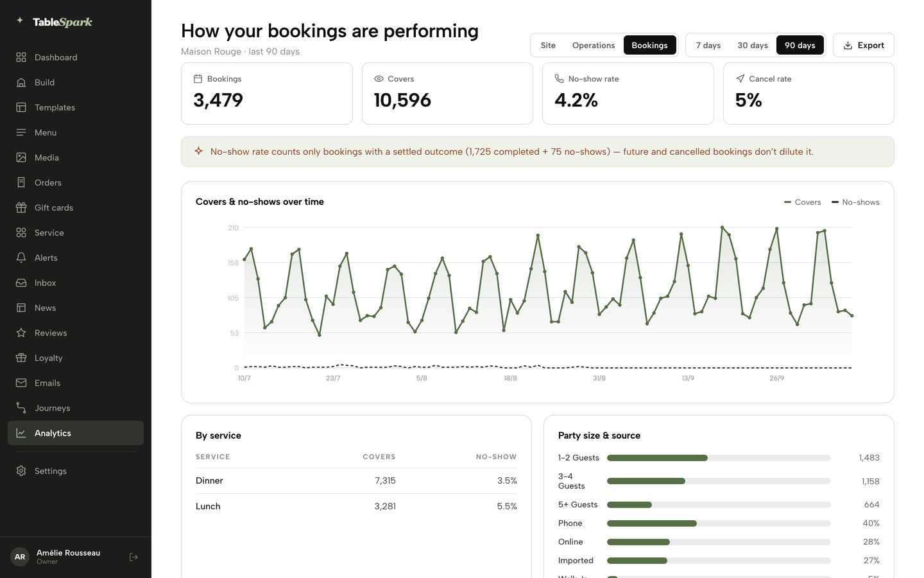Go to the Orders section
The height and width of the screenshot is (578, 924).
click(x=76, y=182)
